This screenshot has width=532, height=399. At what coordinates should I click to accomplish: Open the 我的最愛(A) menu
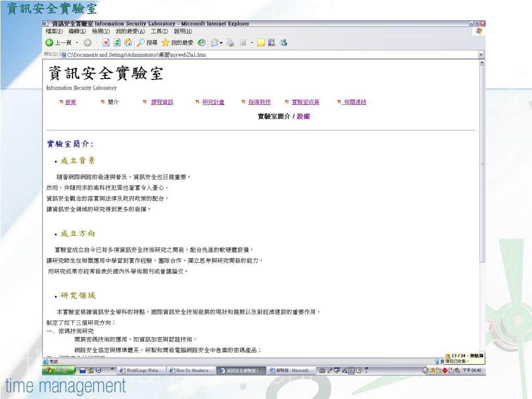click(x=130, y=31)
